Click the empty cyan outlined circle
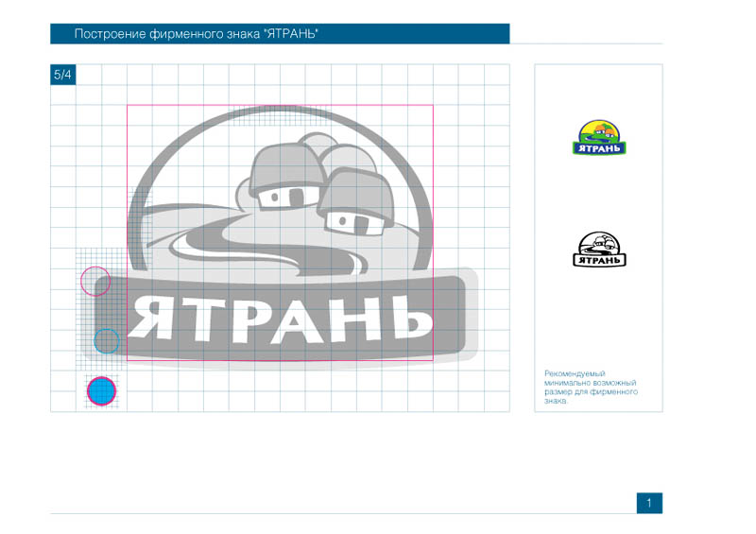The width and height of the screenshot is (756, 534). click(106, 341)
